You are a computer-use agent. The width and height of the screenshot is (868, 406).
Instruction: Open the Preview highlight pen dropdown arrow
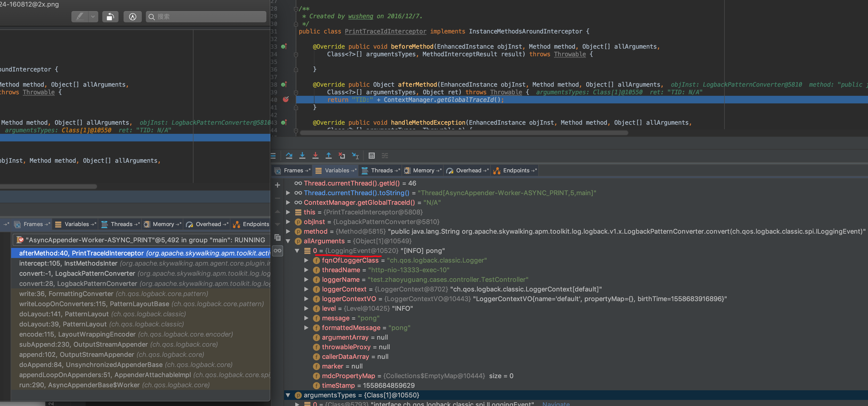[x=93, y=16]
